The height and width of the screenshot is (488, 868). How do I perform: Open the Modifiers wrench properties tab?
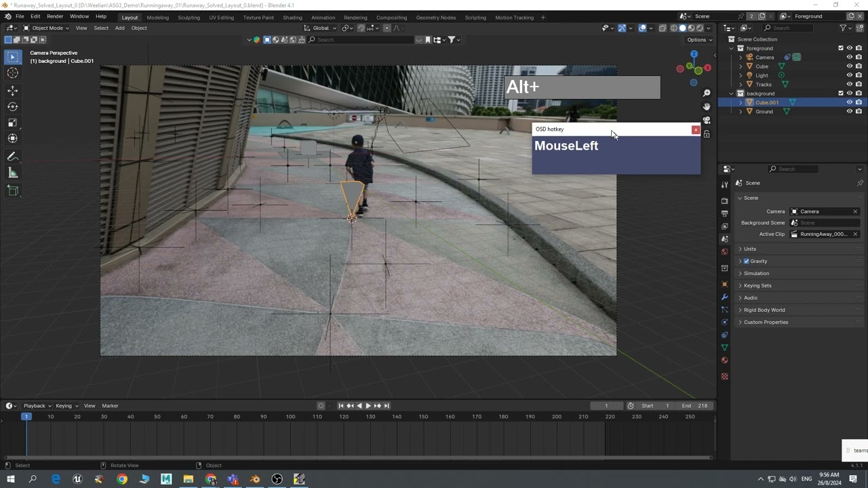[724, 298]
